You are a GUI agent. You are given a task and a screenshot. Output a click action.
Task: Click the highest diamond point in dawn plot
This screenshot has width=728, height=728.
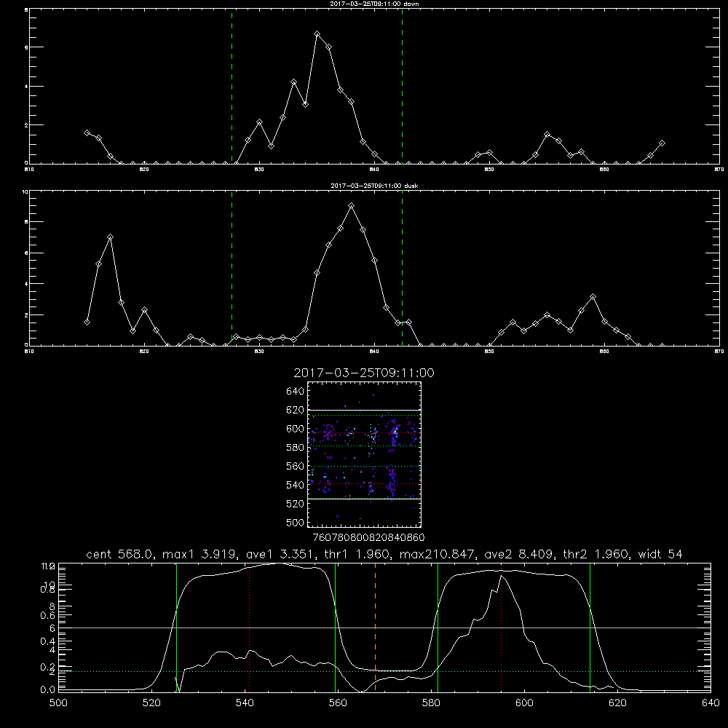(317, 34)
